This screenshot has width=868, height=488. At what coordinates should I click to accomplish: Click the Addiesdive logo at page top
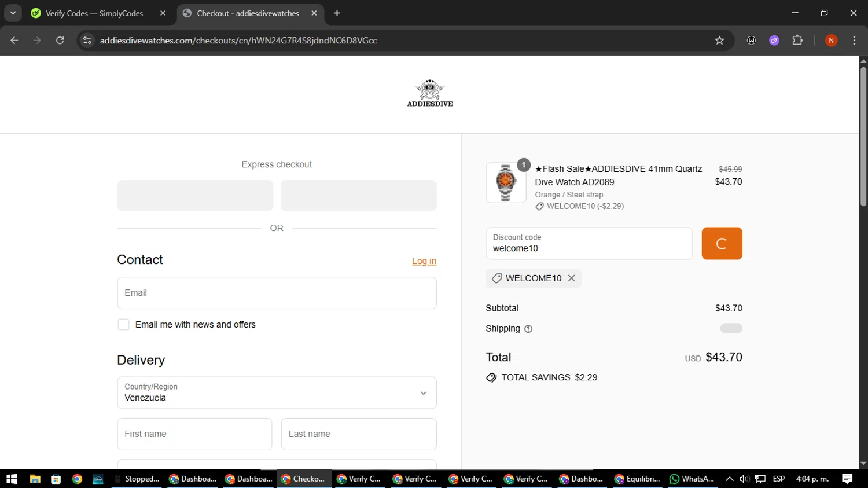pos(430,93)
